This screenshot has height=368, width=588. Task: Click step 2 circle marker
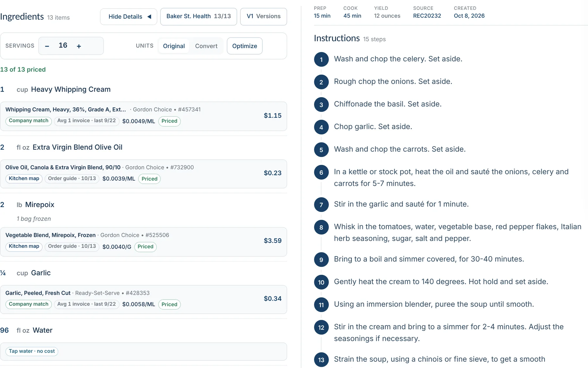(x=321, y=82)
